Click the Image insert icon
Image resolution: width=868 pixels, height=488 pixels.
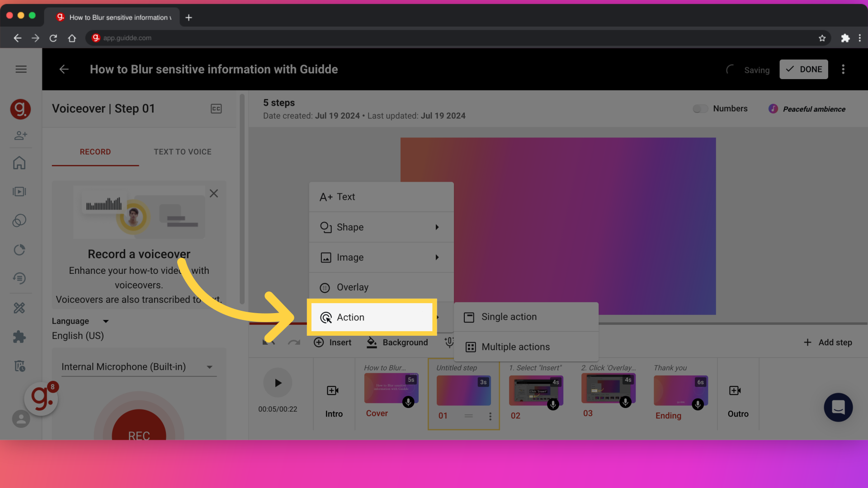pyautogui.click(x=325, y=256)
